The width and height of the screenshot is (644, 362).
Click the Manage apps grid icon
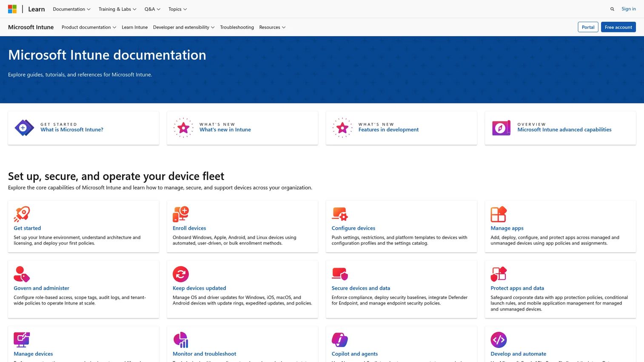499,214
